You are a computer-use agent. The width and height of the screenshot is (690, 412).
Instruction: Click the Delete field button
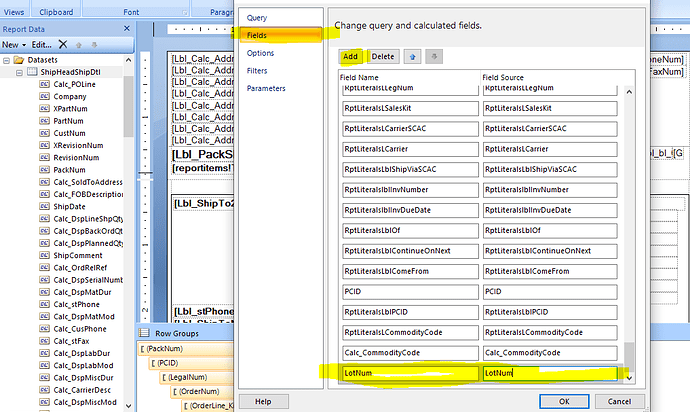tap(383, 56)
